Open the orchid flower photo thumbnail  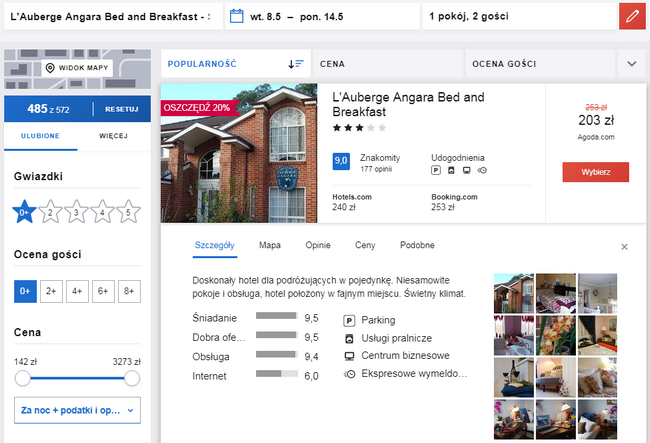[555, 335]
